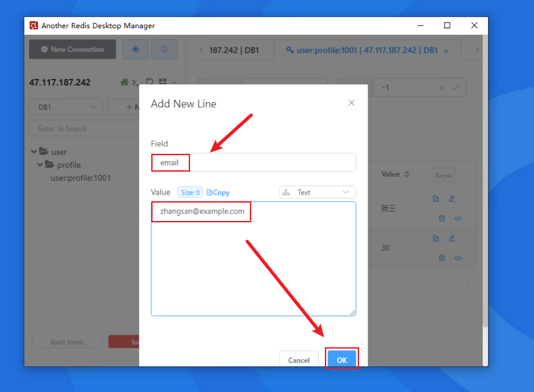The width and height of the screenshot is (534, 392).
Task: Click the OK button in the dialog
Action: pos(341,359)
